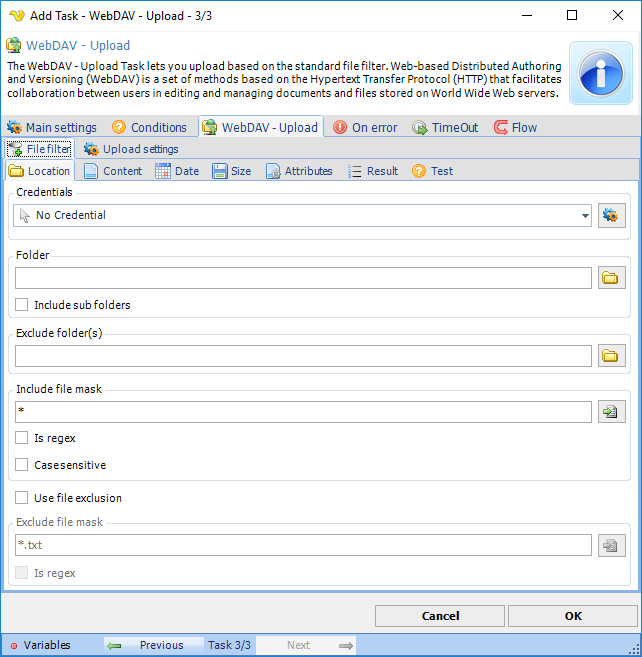Click the Previous green arrow icon

click(114, 645)
